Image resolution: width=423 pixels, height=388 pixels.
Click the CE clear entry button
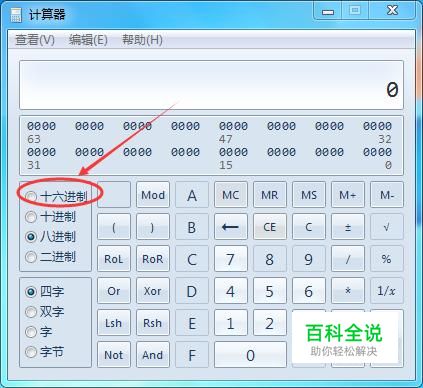coord(270,227)
